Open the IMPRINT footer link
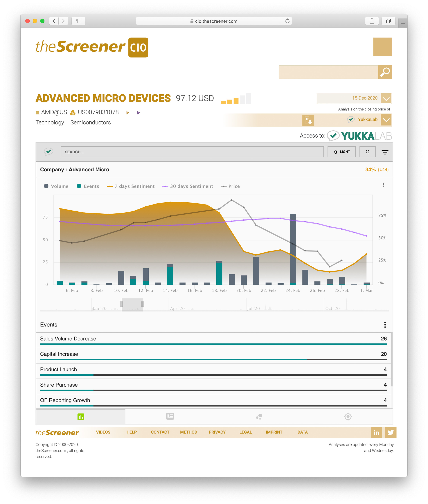The image size is (428, 504). point(274,432)
